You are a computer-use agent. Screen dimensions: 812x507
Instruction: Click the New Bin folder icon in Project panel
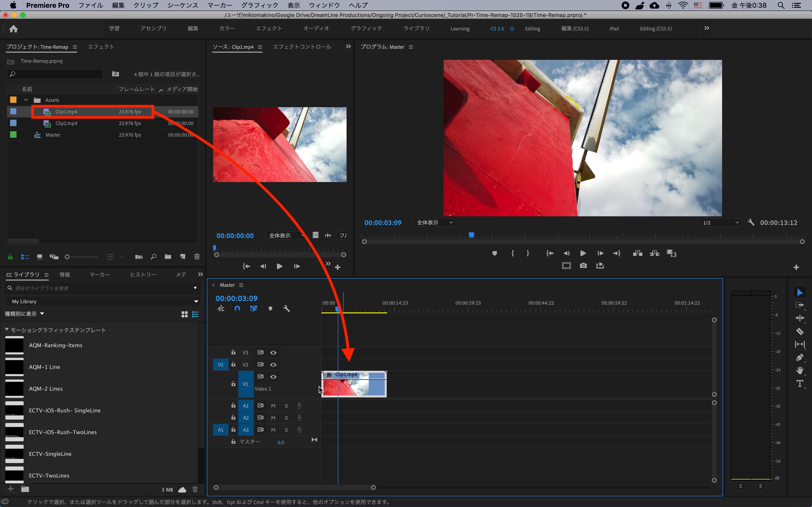click(x=168, y=257)
